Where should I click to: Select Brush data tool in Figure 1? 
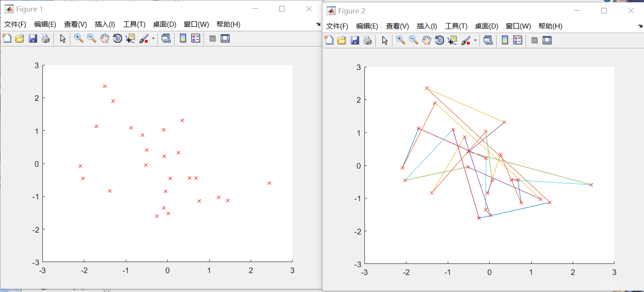click(x=144, y=39)
